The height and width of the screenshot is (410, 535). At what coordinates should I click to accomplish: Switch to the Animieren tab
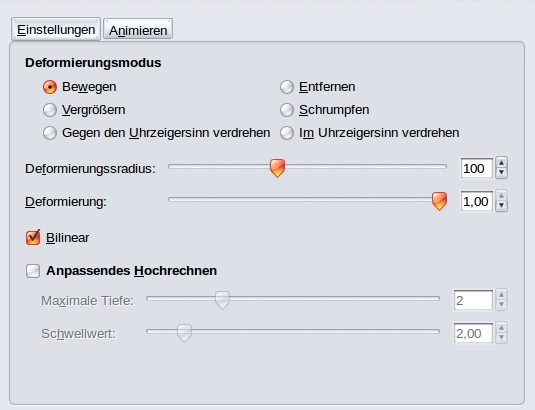point(138,30)
